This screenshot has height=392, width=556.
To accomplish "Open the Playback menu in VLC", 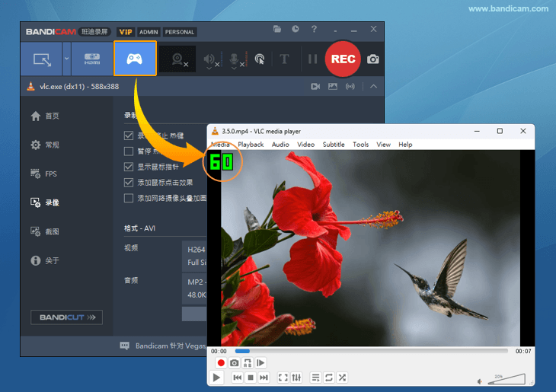I will [x=251, y=145].
